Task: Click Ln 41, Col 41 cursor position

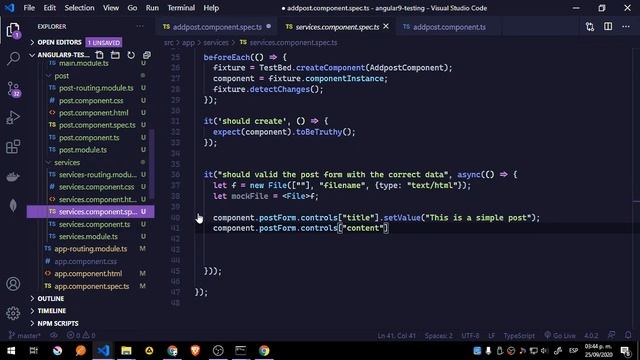Action: 396,336
